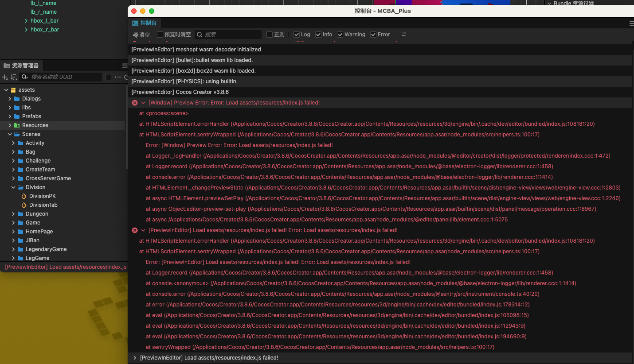634x364 pixels.
Task: Open the search type magnifier in the assets panel
Action: [x=25, y=77]
